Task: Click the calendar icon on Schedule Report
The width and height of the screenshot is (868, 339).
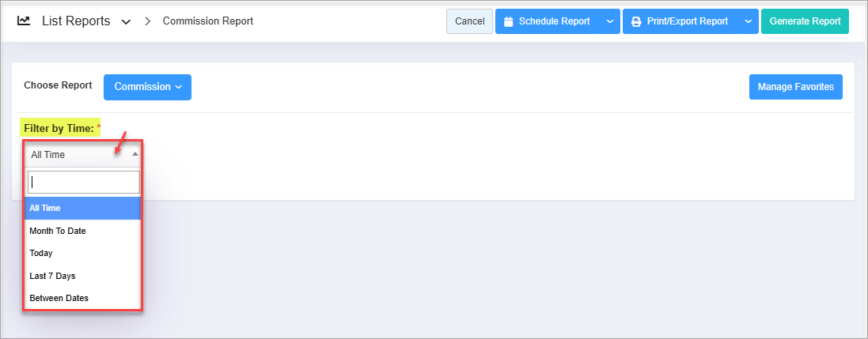Action: pyautogui.click(x=509, y=22)
